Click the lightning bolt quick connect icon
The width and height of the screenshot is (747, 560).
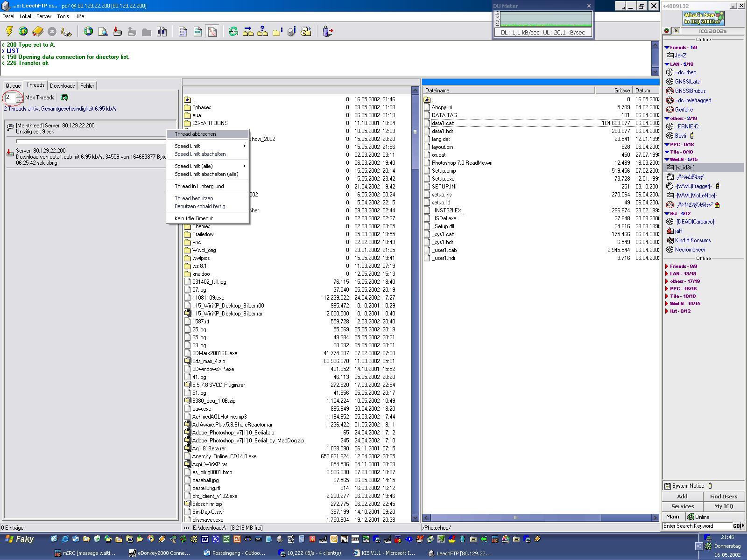coord(9,31)
